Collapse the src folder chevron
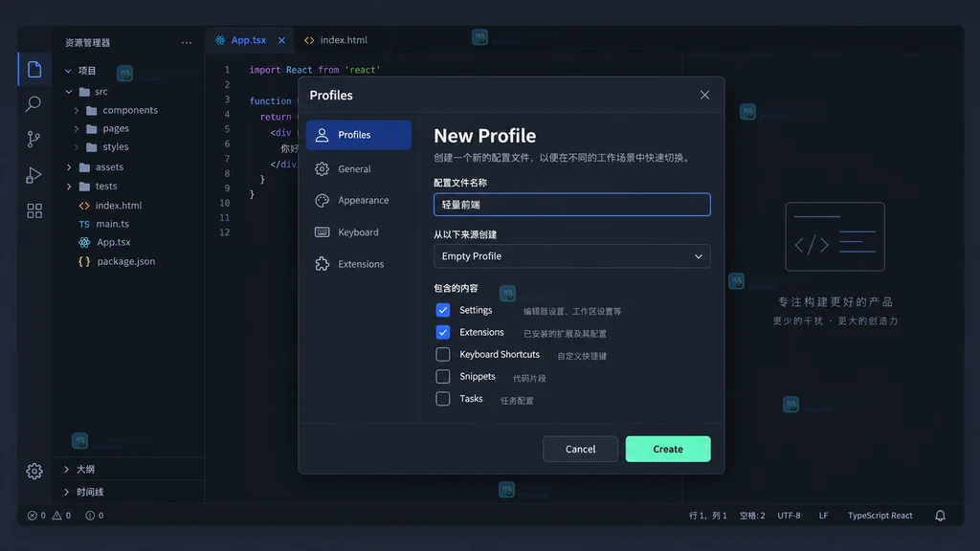This screenshot has height=551, width=980. (69, 91)
